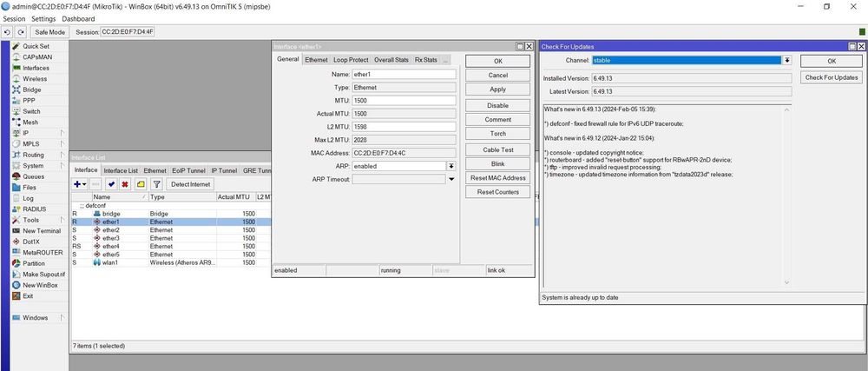Viewport: 868px width, 371px height.
Task: Expand the Routing submenu
Action: [x=62, y=155]
